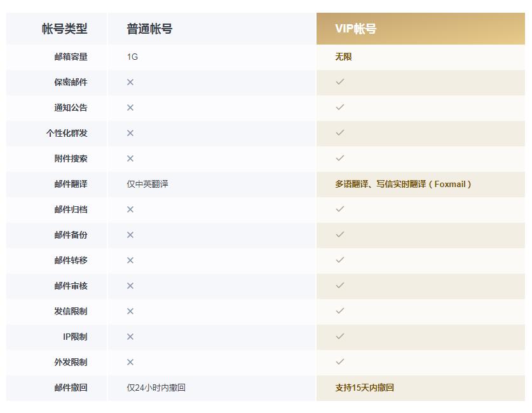Click the 帐号类型 header cell

64,29
